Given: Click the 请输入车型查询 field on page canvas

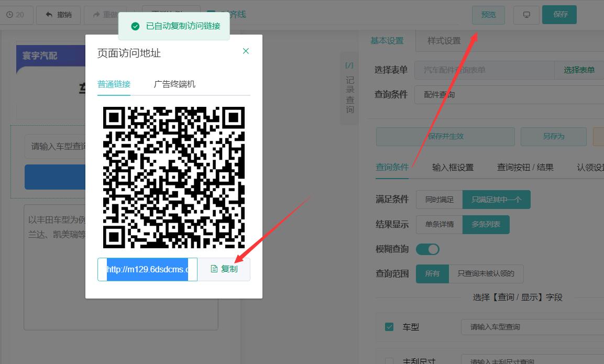Looking at the screenshot, I should pos(55,146).
